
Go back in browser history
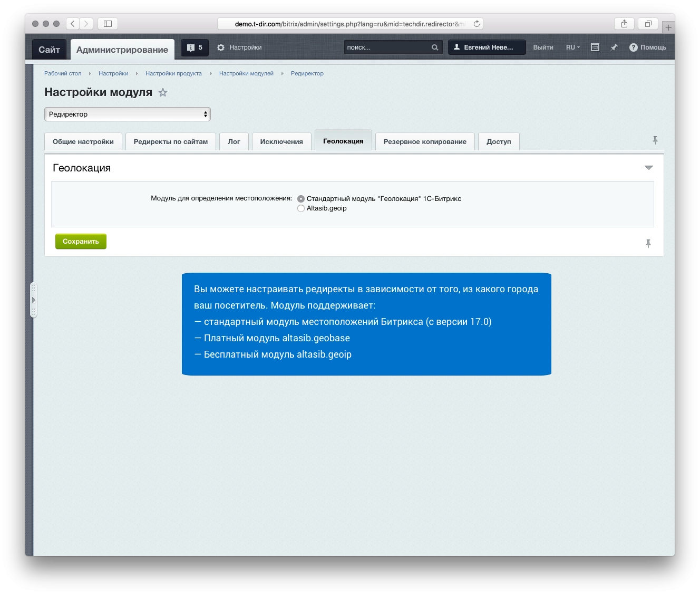(73, 24)
